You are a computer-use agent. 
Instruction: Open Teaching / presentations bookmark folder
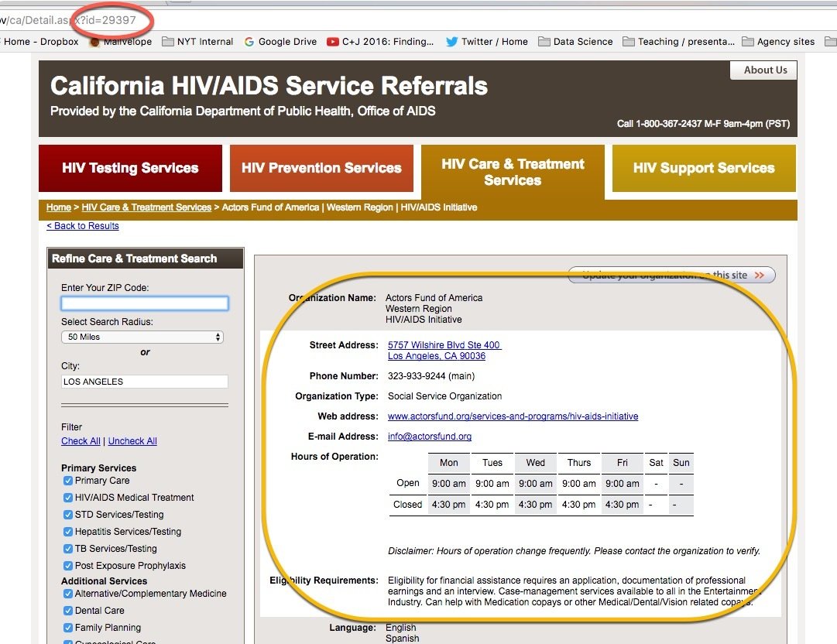[x=678, y=42]
